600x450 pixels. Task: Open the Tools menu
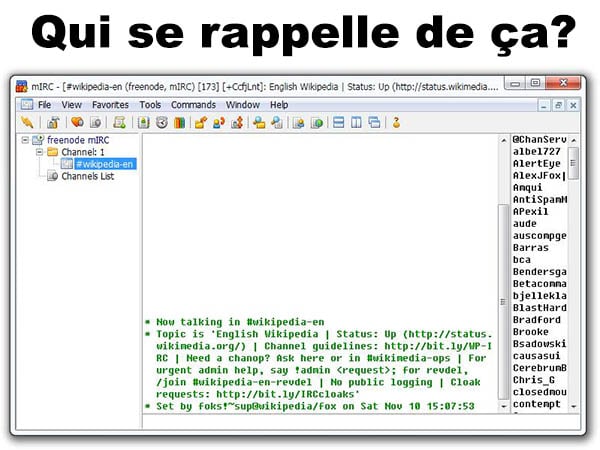pyautogui.click(x=150, y=104)
